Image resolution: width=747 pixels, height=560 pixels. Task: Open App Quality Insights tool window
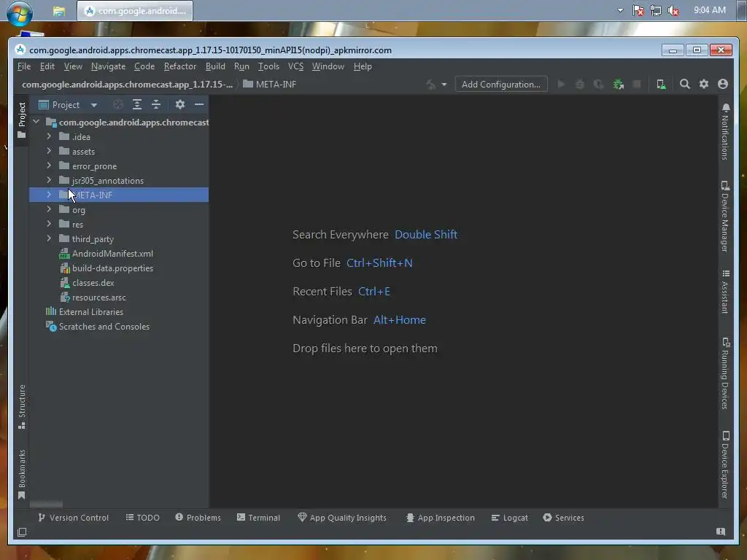click(x=342, y=518)
